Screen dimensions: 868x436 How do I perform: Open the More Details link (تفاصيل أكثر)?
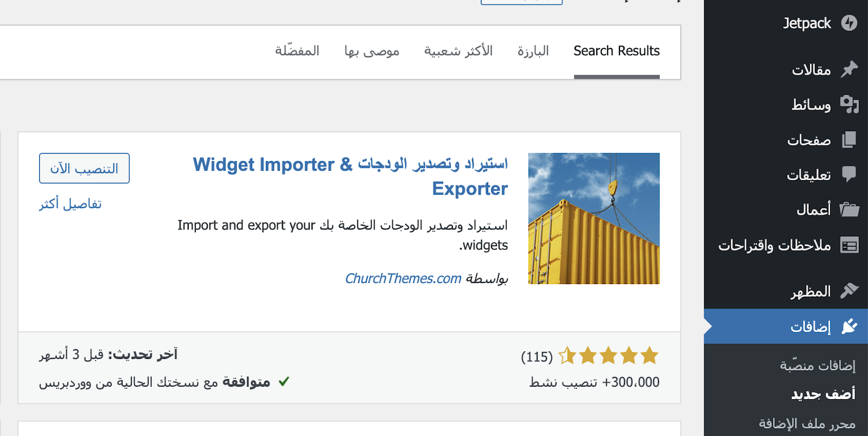pos(71,204)
